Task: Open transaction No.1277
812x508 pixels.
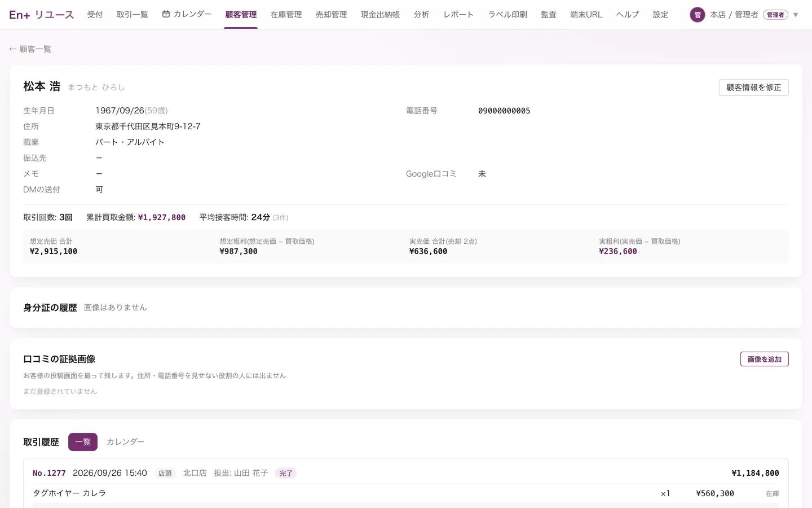Action: coord(49,473)
